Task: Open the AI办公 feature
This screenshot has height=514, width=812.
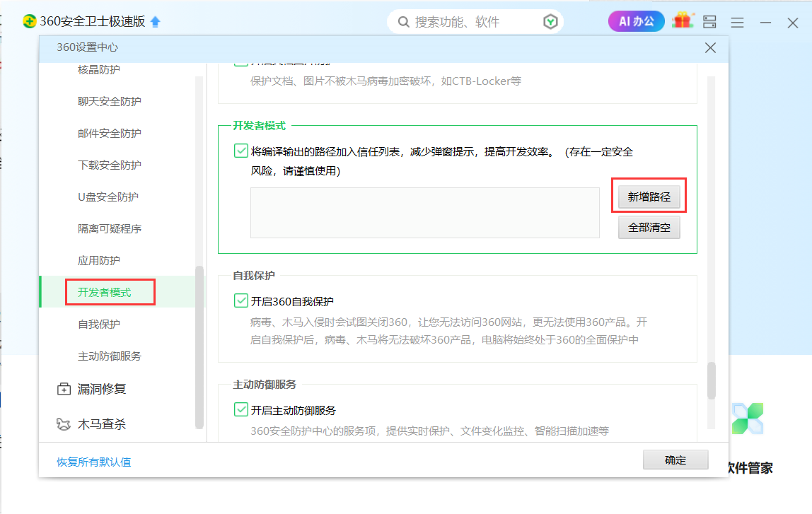Action: click(636, 21)
